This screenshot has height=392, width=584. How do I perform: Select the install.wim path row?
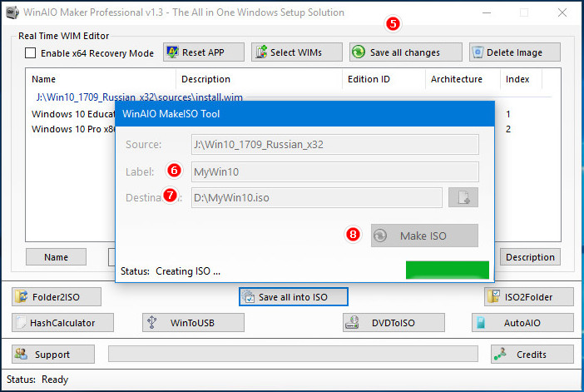pos(139,97)
